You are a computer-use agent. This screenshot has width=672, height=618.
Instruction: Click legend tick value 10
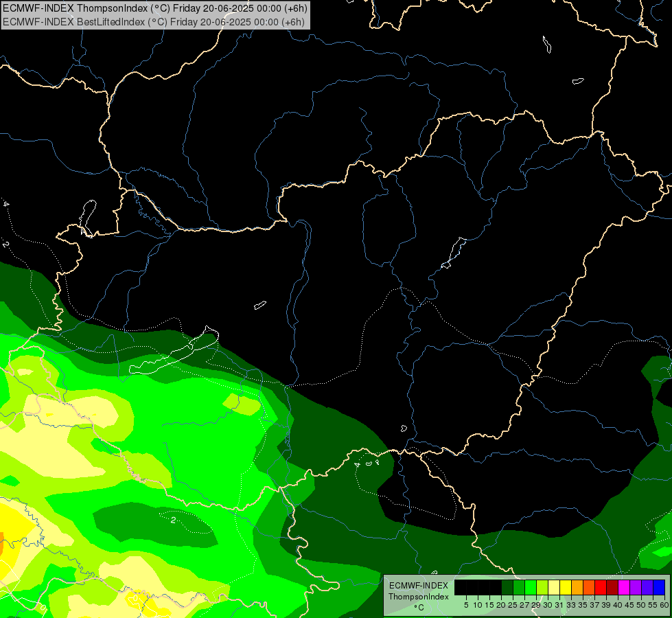pos(478,605)
